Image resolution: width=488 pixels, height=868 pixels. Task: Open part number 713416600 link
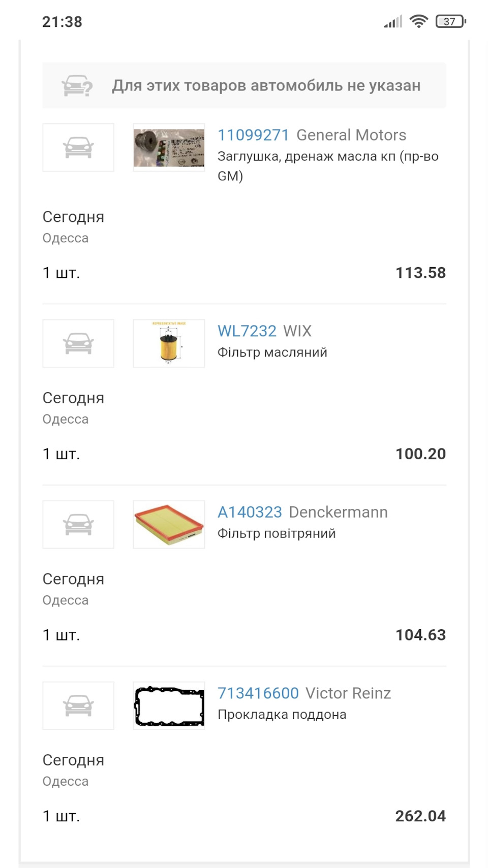click(x=258, y=693)
